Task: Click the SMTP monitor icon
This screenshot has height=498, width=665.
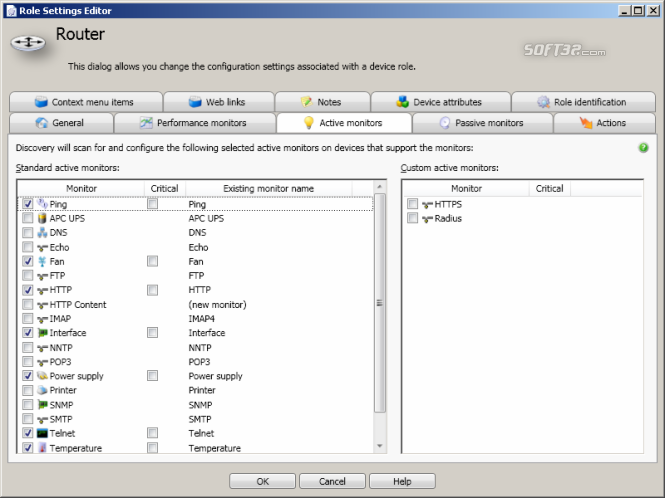Action: point(42,420)
